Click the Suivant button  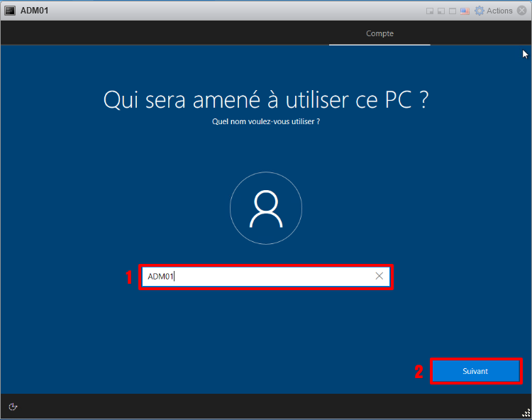click(475, 371)
